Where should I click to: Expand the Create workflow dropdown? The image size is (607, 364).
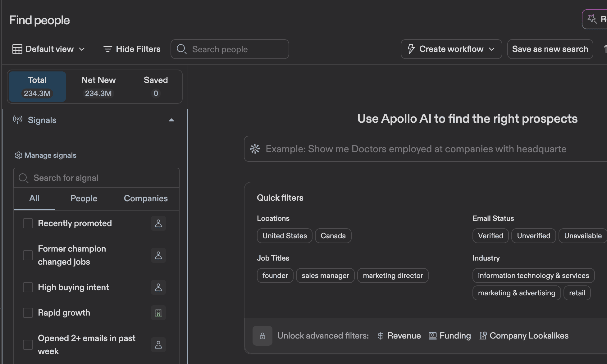tap(492, 49)
